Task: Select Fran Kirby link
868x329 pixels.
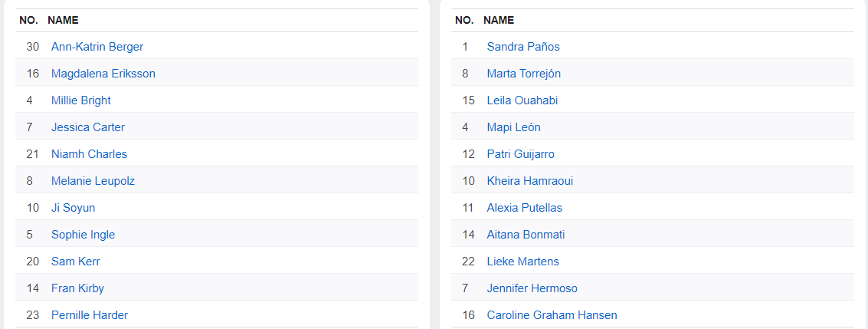Action: [x=77, y=288]
